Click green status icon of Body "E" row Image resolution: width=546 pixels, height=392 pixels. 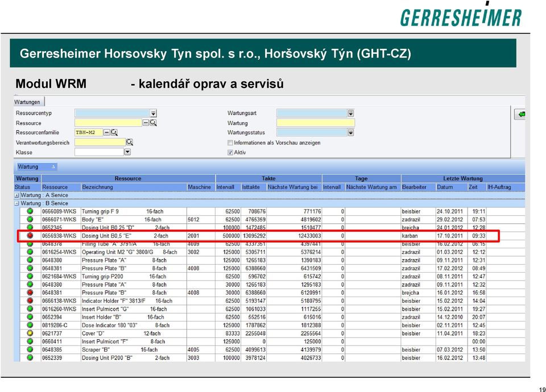tap(30, 219)
